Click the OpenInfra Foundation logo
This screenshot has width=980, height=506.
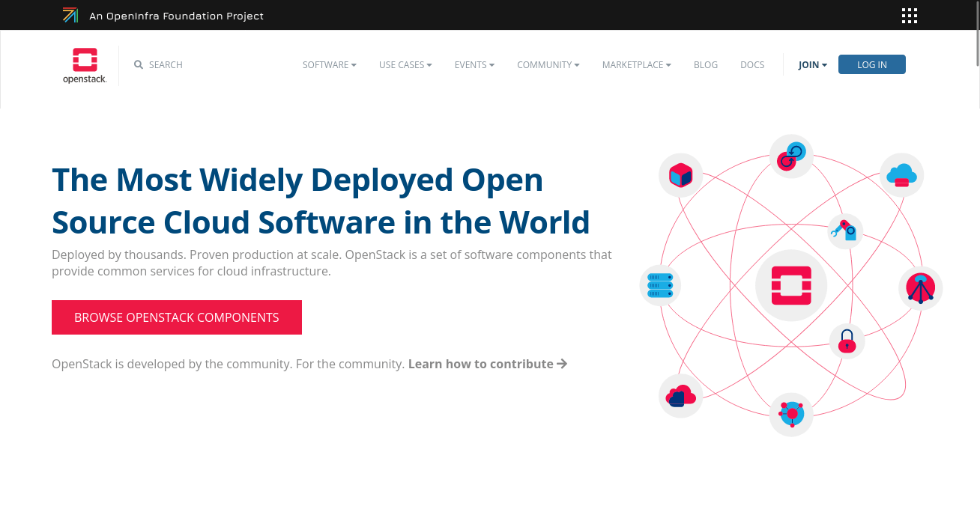pyautogui.click(x=70, y=15)
